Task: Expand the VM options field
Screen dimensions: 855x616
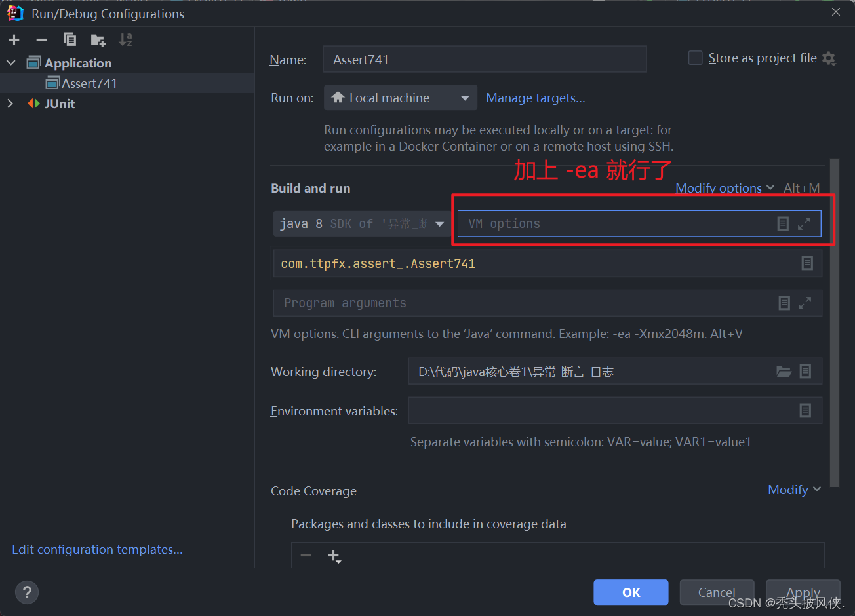Action: click(805, 224)
